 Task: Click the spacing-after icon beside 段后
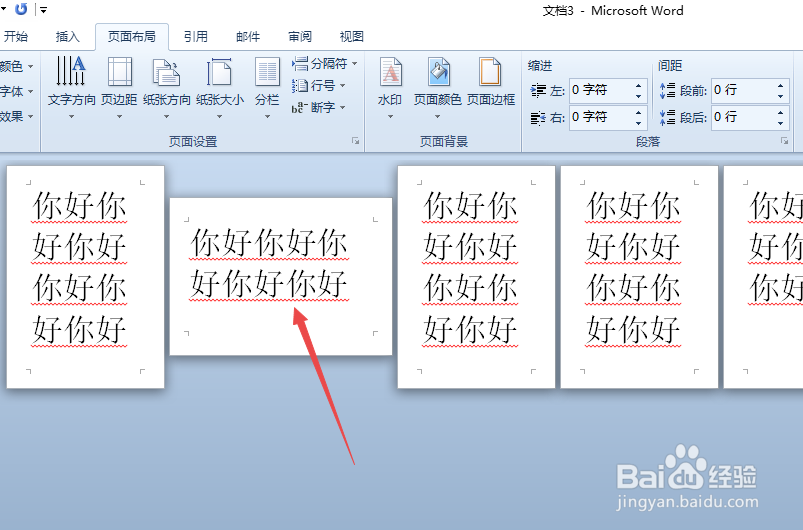(x=667, y=117)
